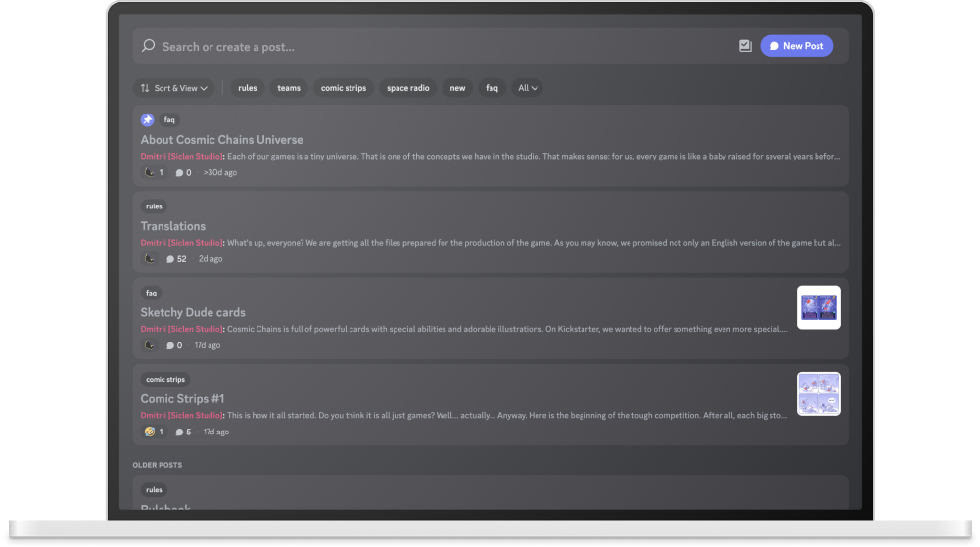This screenshot has width=980, height=547.
Task: Click the New Post button
Action: [796, 46]
